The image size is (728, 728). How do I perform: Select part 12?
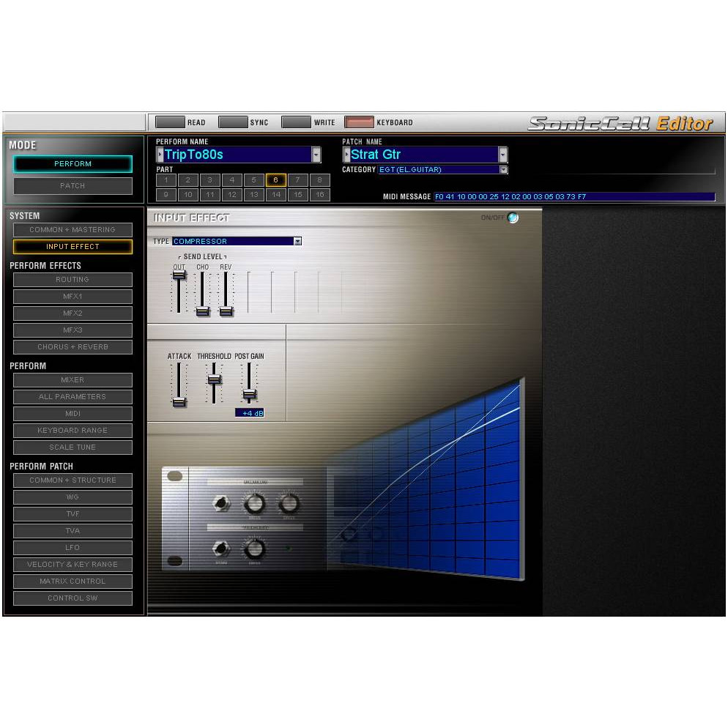pos(232,195)
